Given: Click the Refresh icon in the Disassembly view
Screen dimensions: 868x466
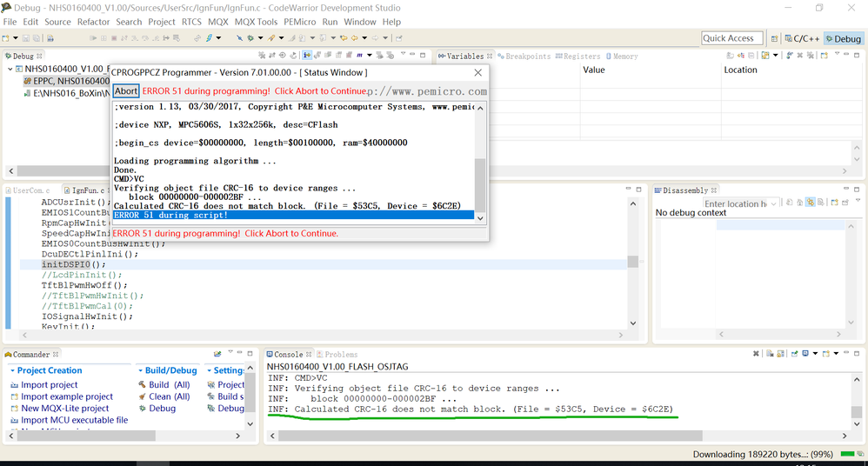Looking at the screenshot, I should tap(790, 203).
